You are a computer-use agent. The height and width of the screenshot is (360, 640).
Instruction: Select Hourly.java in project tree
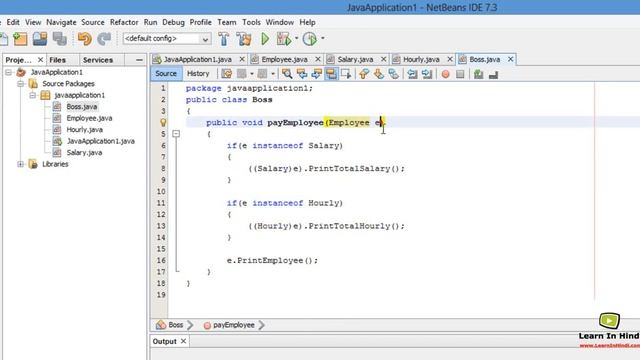(84, 129)
